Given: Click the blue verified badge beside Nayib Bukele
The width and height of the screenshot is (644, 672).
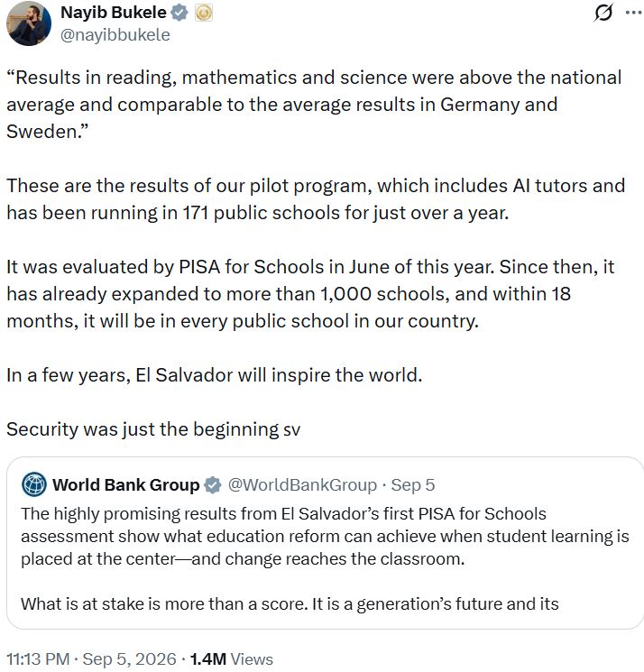Looking at the screenshot, I should coord(179,13).
